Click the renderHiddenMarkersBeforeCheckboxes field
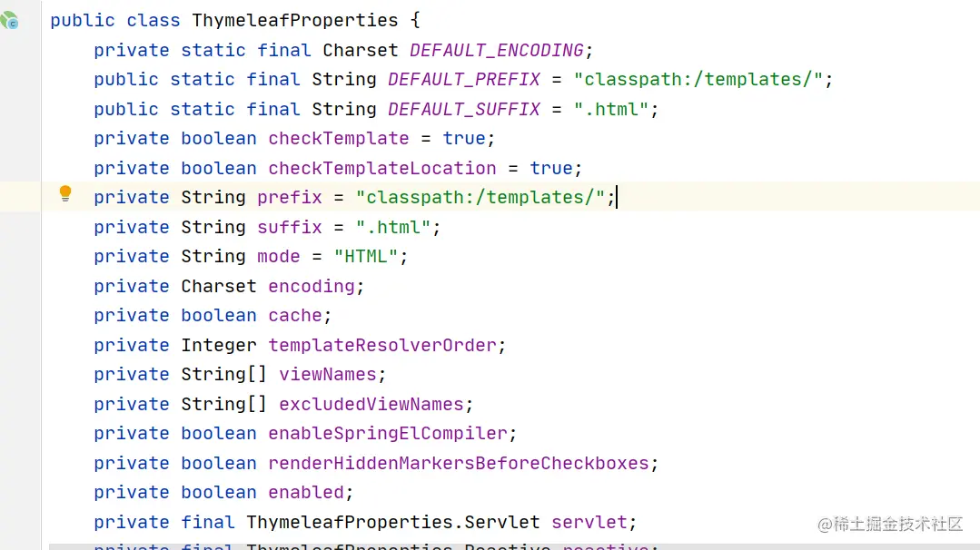Screen dimensions: 980x550 click(459, 463)
